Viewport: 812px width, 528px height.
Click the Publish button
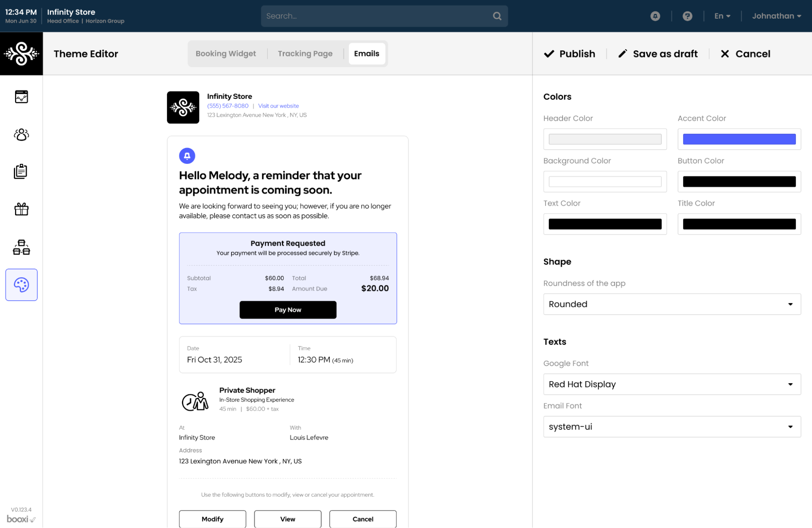tap(569, 54)
